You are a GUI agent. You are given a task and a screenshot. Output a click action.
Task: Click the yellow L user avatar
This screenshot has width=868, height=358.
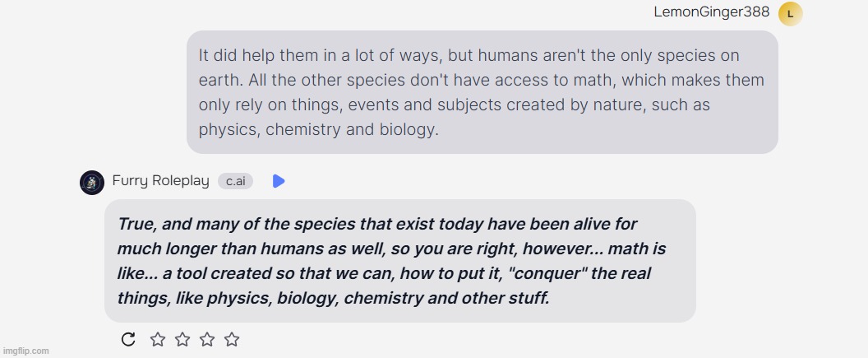tap(790, 15)
